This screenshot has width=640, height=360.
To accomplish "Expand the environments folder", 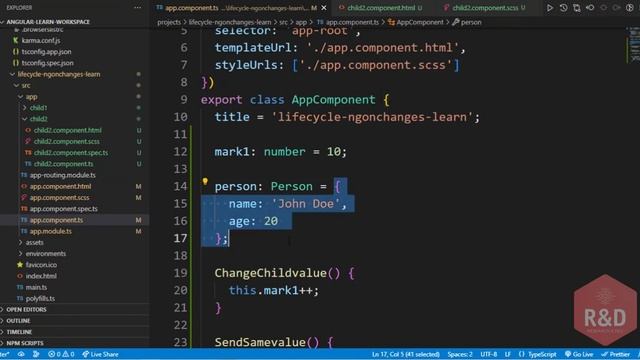I will pos(45,253).
